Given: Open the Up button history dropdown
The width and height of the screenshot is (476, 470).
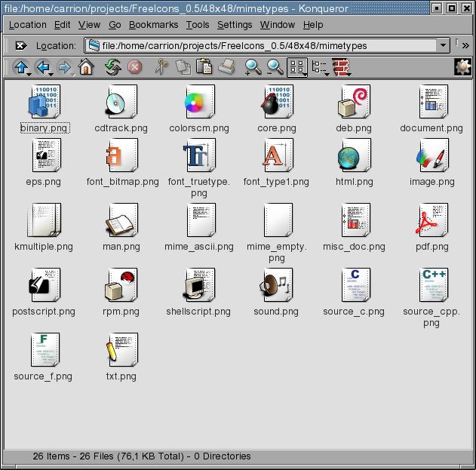Looking at the screenshot, I should [x=29, y=75].
